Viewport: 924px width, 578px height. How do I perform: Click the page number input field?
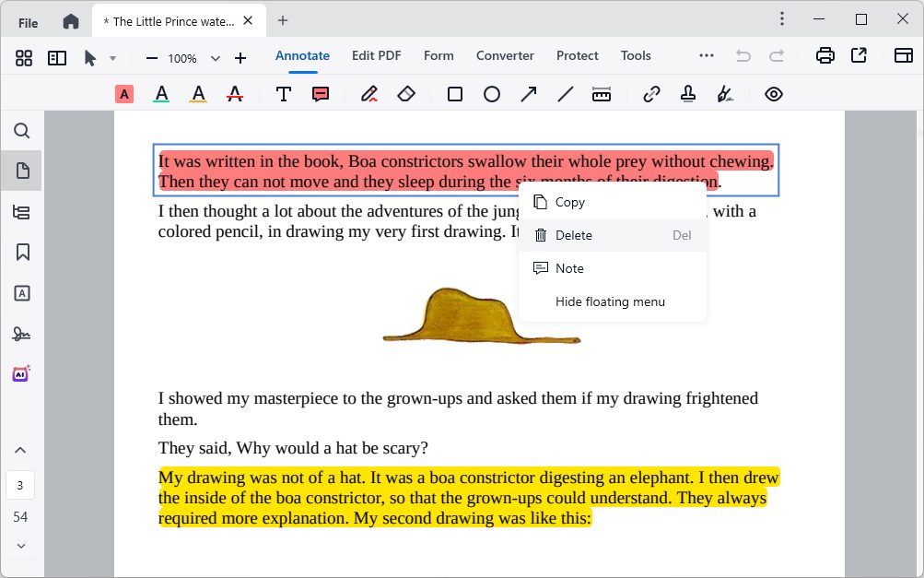click(20, 484)
